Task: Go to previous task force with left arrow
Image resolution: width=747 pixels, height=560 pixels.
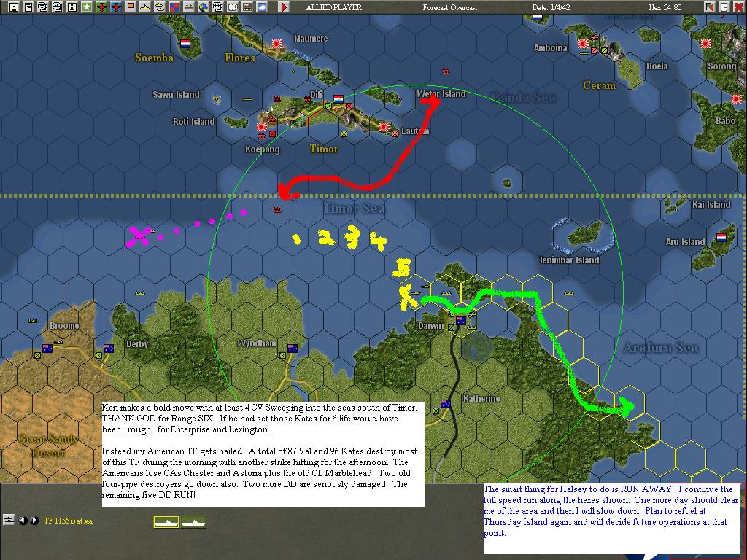Action: tap(23, 521)
